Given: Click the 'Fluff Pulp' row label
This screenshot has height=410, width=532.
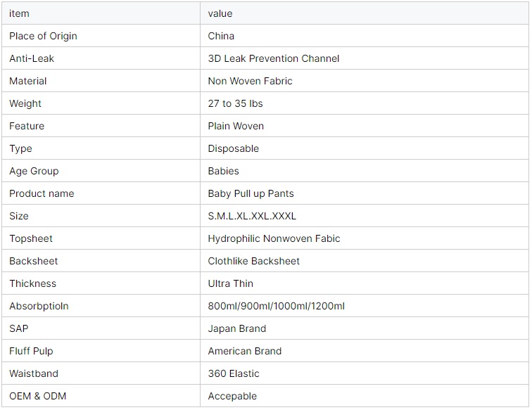Looking at the screenshot, I should [x=31, y=351].
